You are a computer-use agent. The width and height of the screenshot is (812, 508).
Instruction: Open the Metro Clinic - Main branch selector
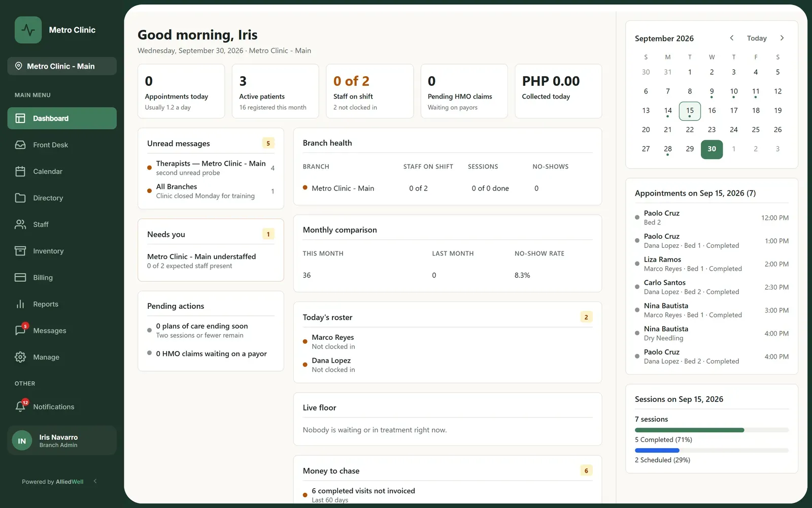(x=62, y=66)
